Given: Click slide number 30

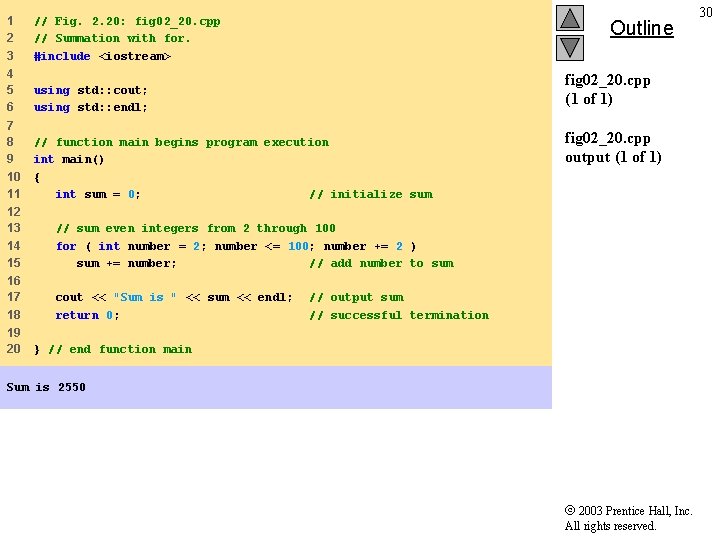Looking at the screenshot, I should coord(706,12).
